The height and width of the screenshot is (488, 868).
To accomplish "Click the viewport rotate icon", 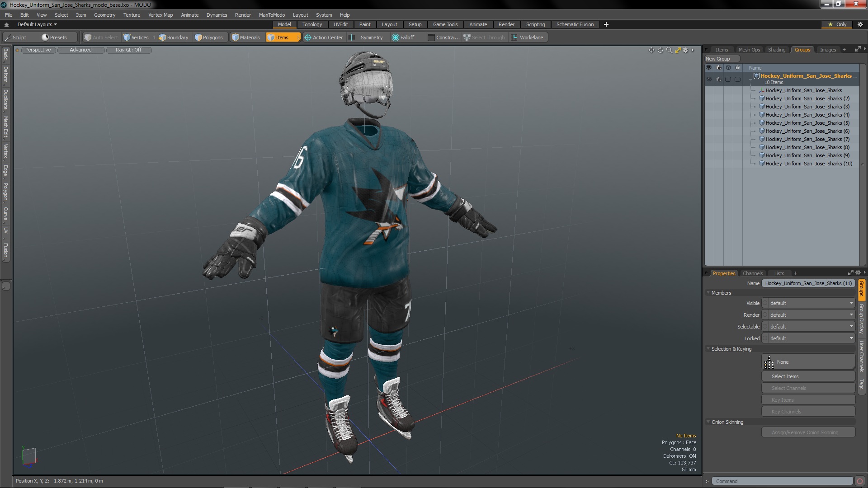I will (x=660, y=50).
